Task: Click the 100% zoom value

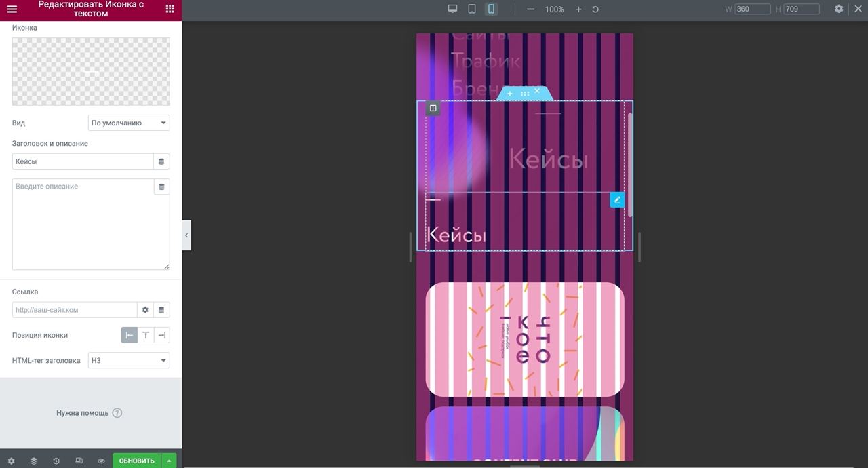Action: click(555, 9)
